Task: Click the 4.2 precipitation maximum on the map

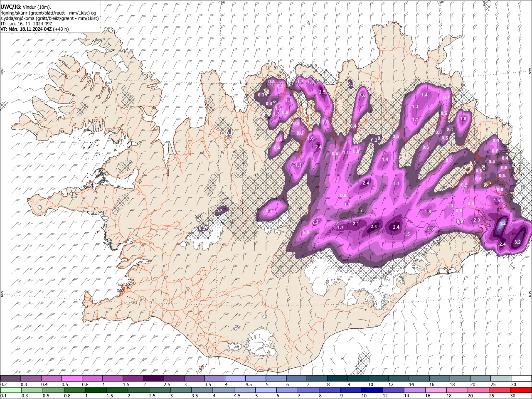Action: click(x=502, y=223)
